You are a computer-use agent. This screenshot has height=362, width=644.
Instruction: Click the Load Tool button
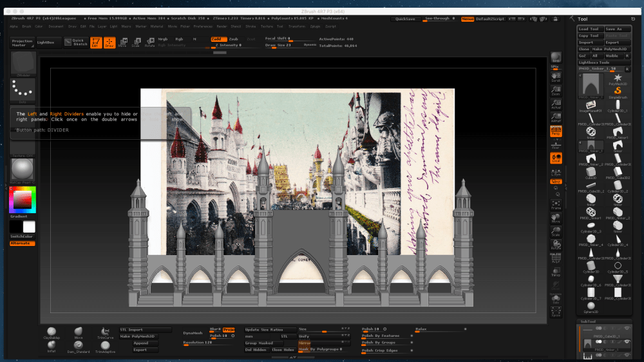(x=589, y=29)
